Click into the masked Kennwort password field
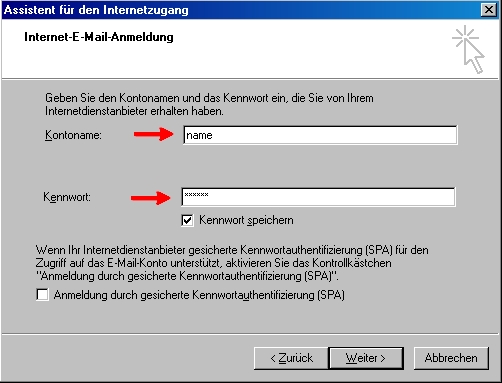The image size is (502, 383). pos(318,197)
